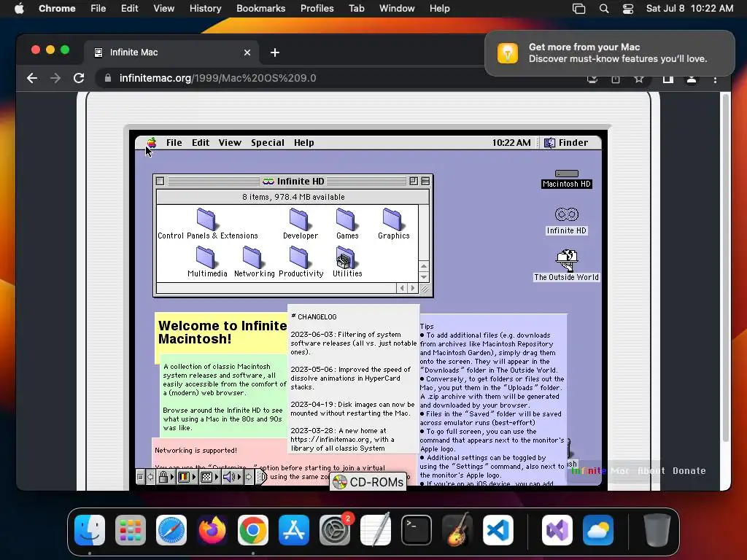Expand the monitor resolution module arrow
747x560 pixels.
coord(217,477)
